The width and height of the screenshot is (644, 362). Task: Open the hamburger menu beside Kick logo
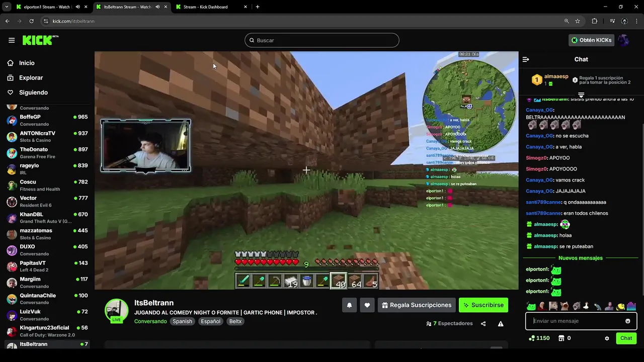(12, 40)
